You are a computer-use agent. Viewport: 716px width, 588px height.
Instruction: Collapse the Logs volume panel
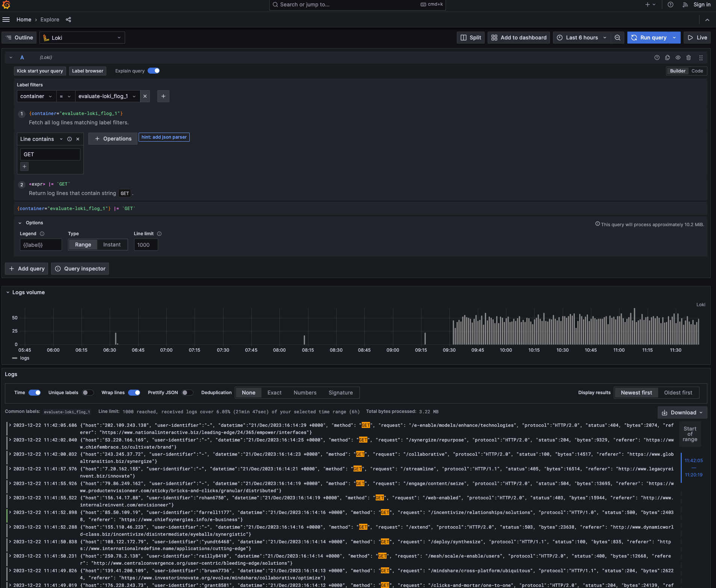click(8, 292)
